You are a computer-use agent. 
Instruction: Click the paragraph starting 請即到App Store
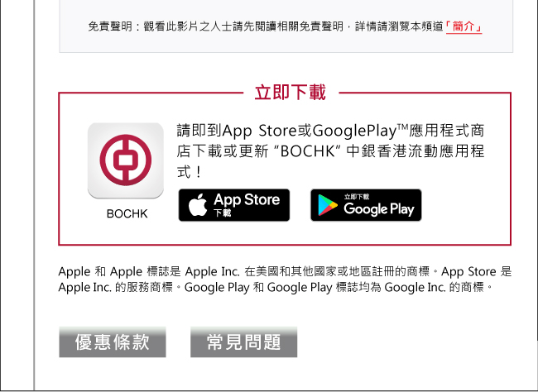point(330,151)
